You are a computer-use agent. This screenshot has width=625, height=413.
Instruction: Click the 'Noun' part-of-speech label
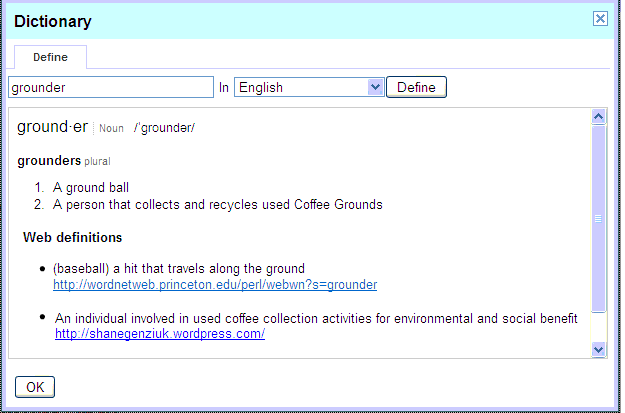pos(111,128)
